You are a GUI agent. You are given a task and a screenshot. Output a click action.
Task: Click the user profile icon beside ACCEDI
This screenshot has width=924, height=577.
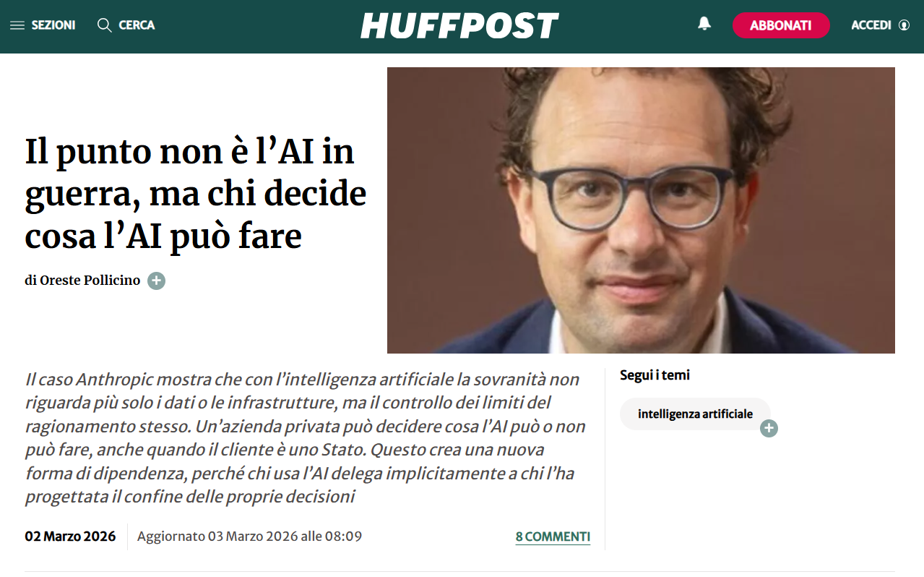pos(904,25)
